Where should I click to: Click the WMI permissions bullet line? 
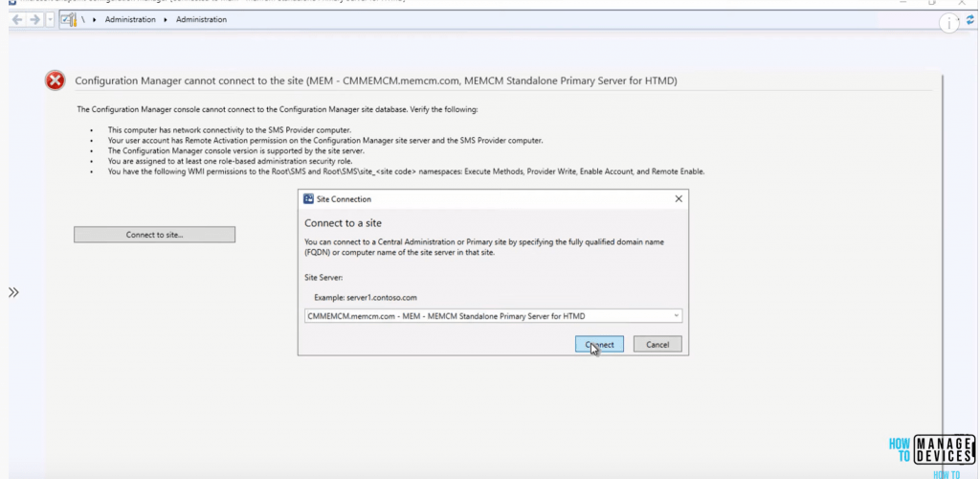(406, 171)
